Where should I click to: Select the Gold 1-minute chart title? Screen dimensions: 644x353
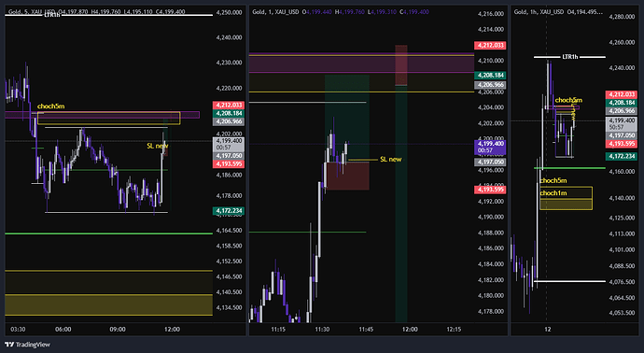pos(275,12)
